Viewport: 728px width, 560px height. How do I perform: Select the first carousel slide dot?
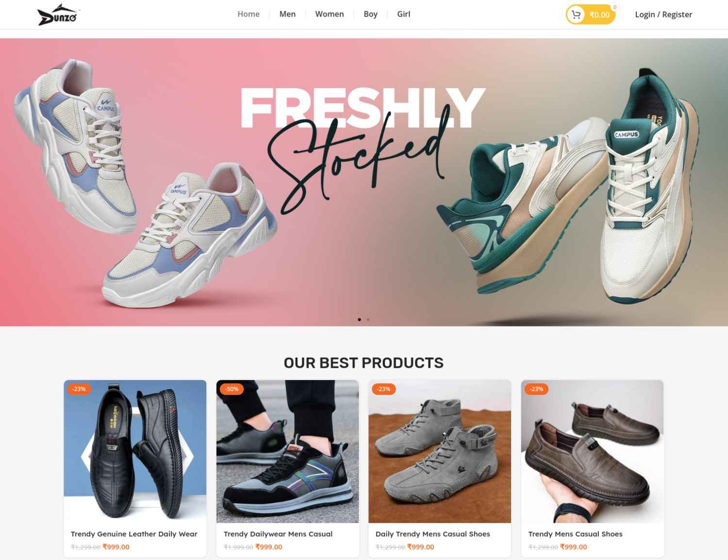(359, 319)
